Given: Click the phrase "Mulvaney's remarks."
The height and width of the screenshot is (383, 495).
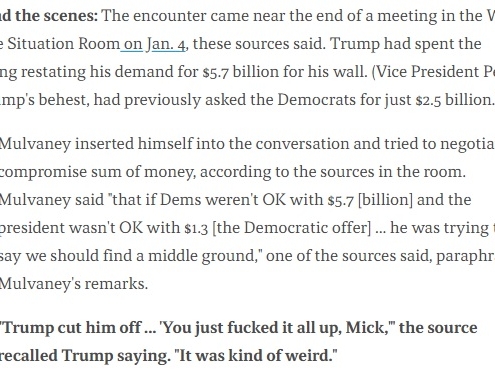Looking at the screenshot, I should [x=74, y=284].
